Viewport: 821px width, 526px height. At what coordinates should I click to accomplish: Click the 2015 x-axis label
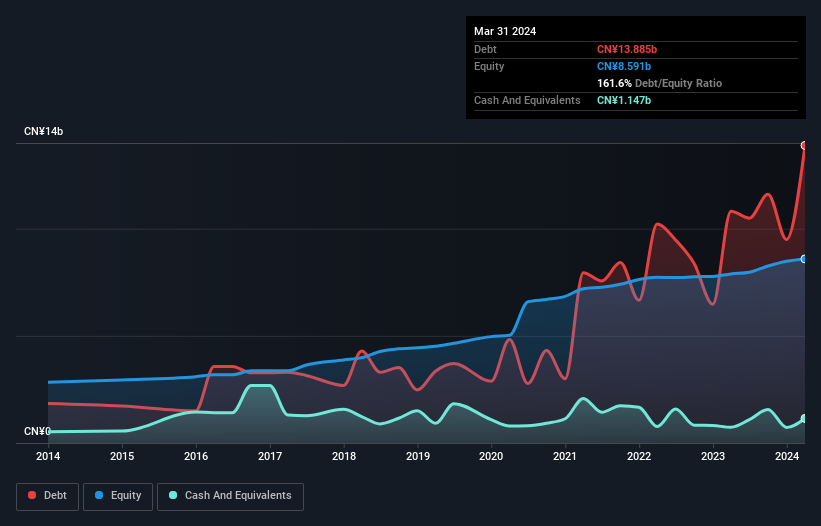pos(122,456)
